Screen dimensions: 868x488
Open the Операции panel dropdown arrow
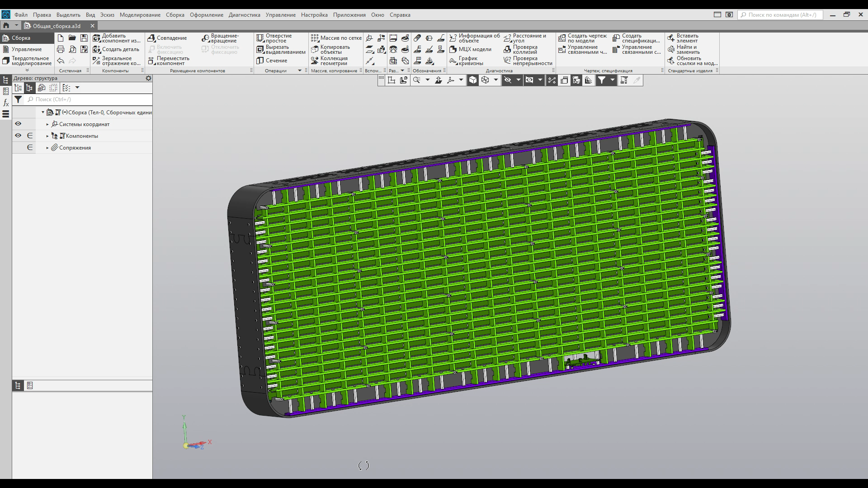click(x=299, y=70)
